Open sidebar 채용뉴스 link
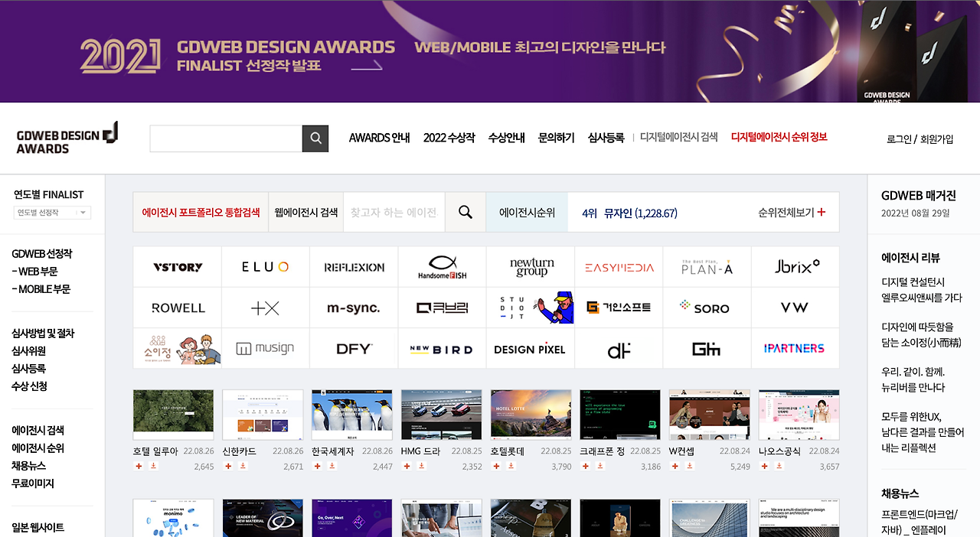This screenshot has width=980, height=537. click(28, 466)
